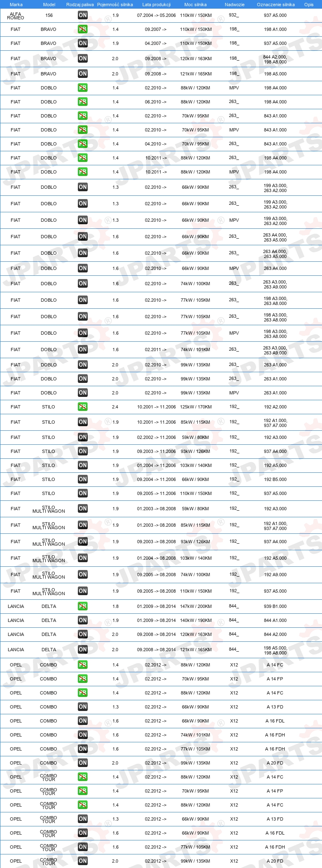Select '09.2007 ->' production date cell
Screen dimensions: 322x868
(156, 29)
